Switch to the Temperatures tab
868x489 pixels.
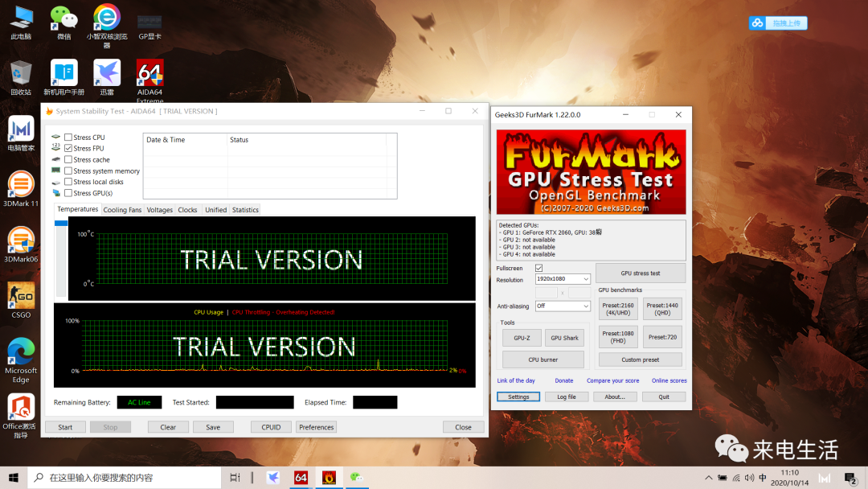(77, 209)
